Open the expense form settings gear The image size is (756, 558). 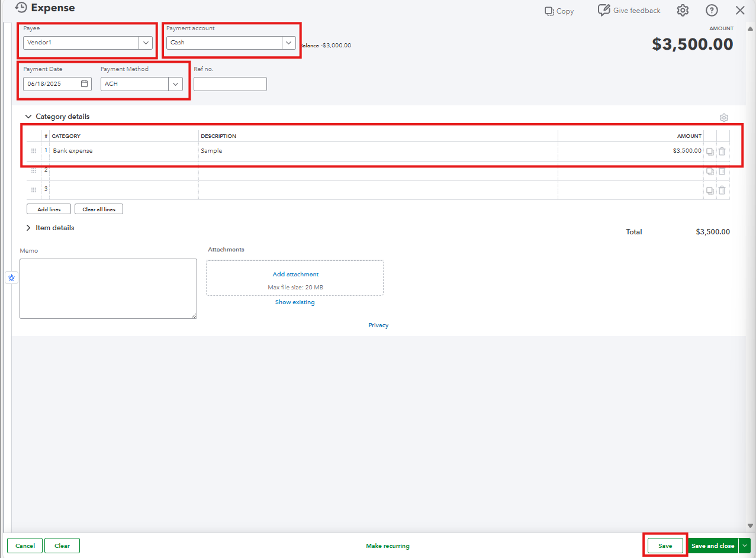pyautogui.click(x=683, y=10)
